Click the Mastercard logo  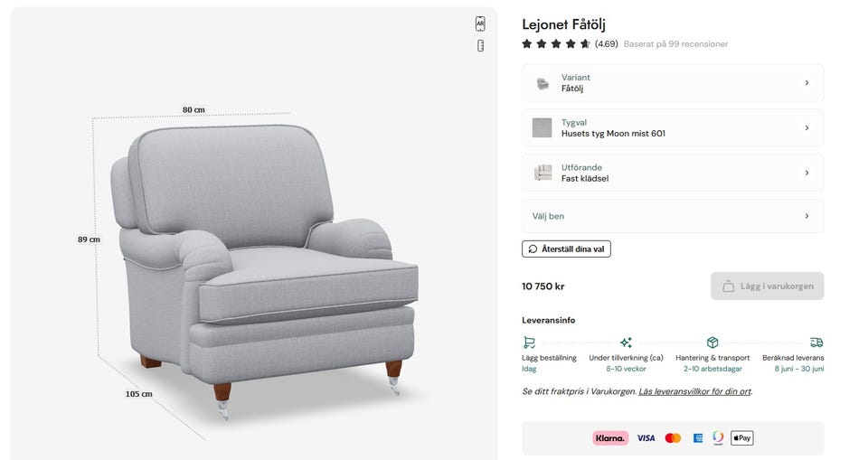pos(673,438)
